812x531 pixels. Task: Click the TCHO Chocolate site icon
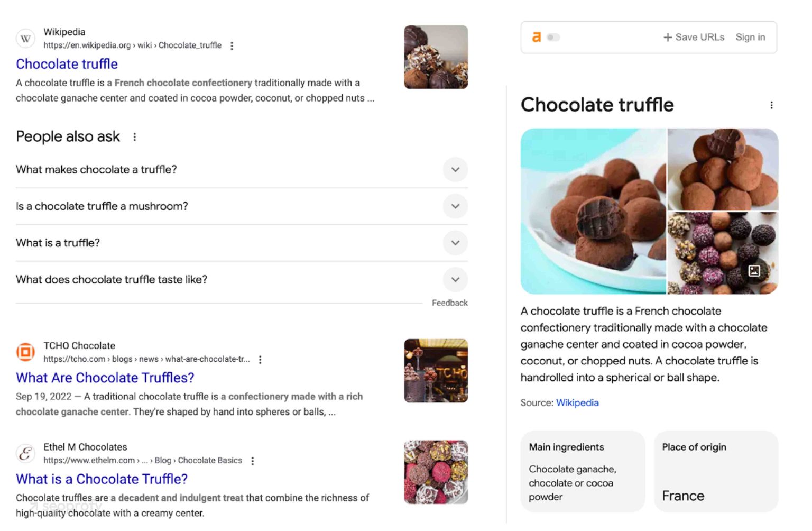click(x=25, y=352)
